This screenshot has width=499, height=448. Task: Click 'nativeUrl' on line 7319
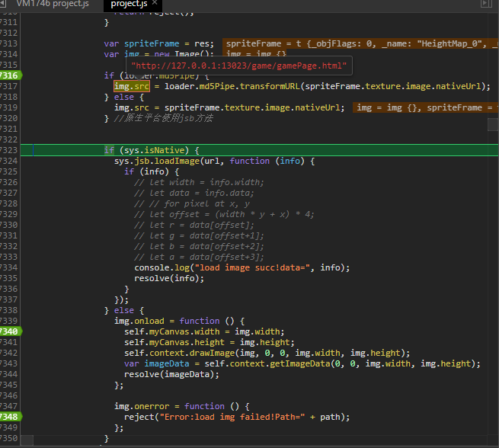318,107
